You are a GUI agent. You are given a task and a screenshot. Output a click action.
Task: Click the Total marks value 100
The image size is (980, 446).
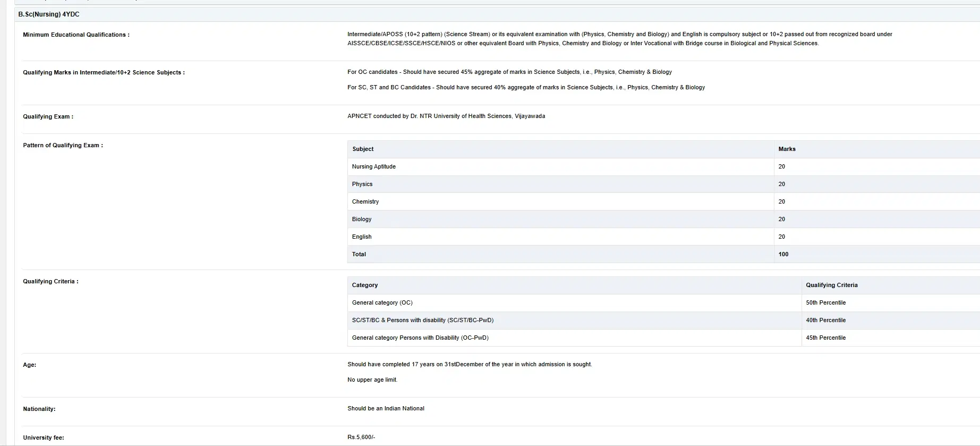pyautogui.click(x=783, y=255)
